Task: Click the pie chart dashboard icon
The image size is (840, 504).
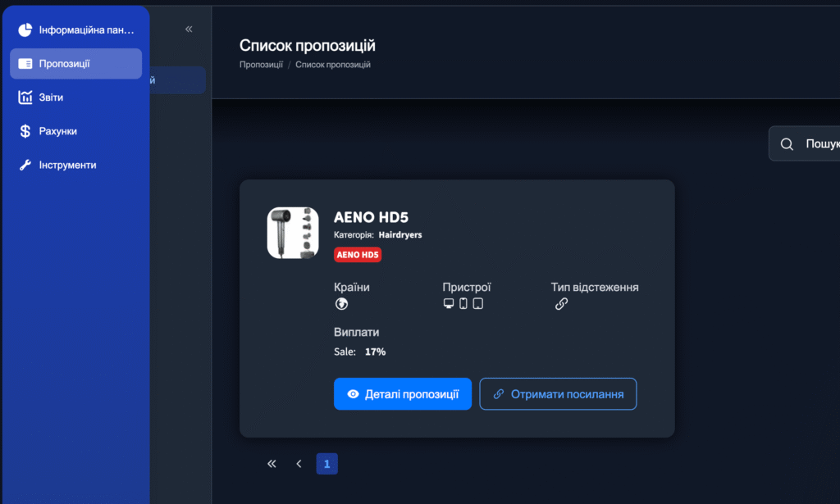Action: pos(25,30)
